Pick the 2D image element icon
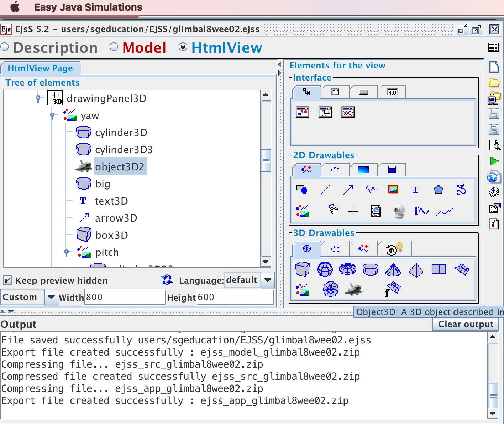504x424 pixels. [x=393, y=190]
